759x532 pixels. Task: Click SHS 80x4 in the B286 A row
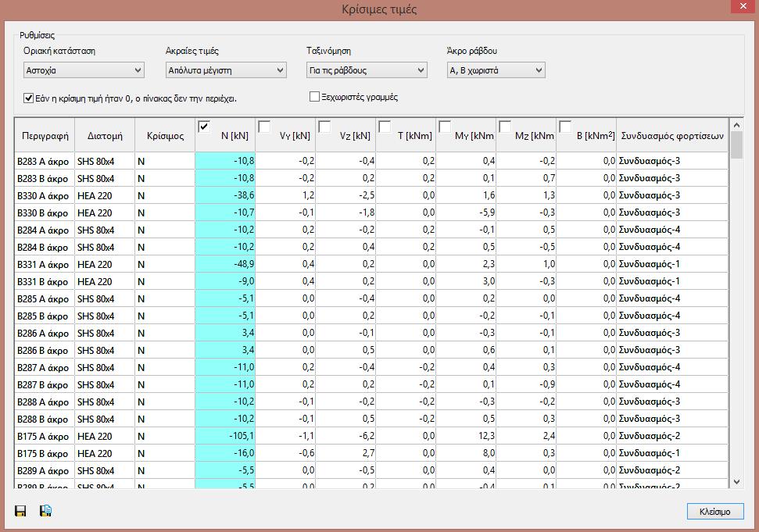tap(105, 333)
